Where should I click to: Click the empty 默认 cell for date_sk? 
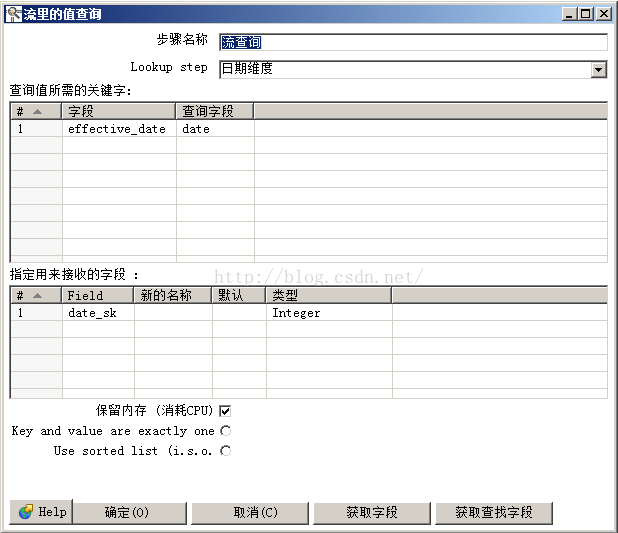239,312
